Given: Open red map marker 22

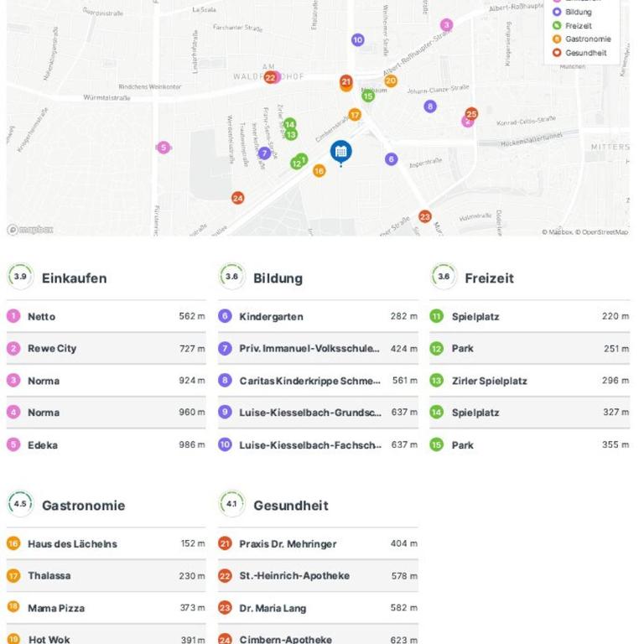Looking at the screenshot, I should click(270, 78).
